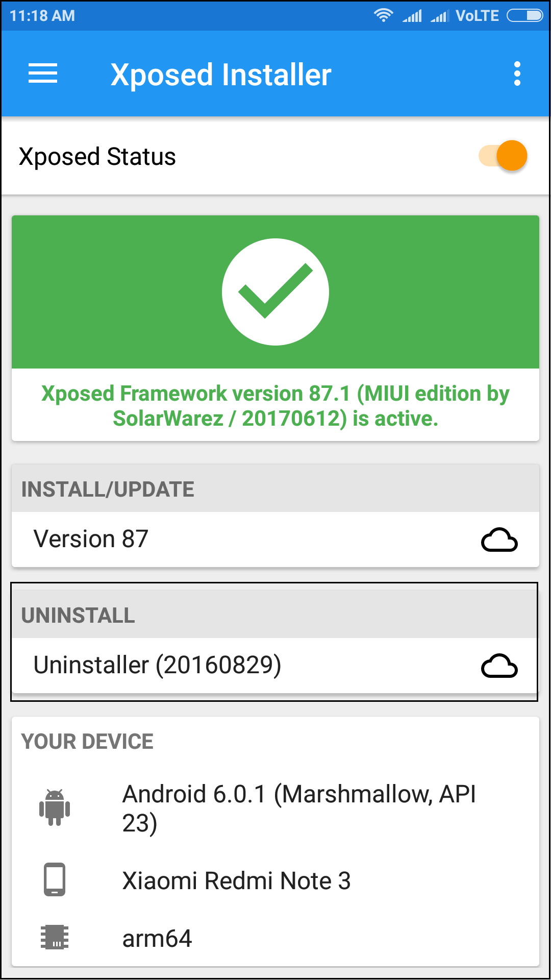Open the hamburger navigation menu
Screen dimensions: 551x980
[x=43, y=73]
